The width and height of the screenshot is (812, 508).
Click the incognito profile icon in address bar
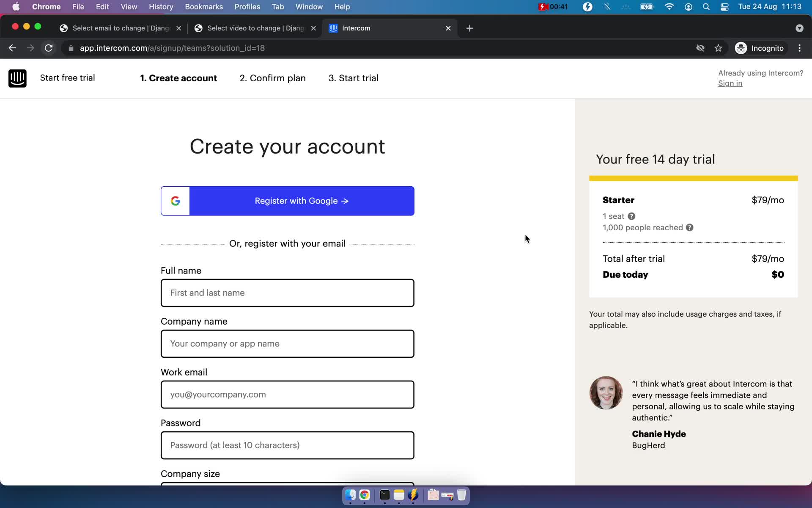(741, 48)
